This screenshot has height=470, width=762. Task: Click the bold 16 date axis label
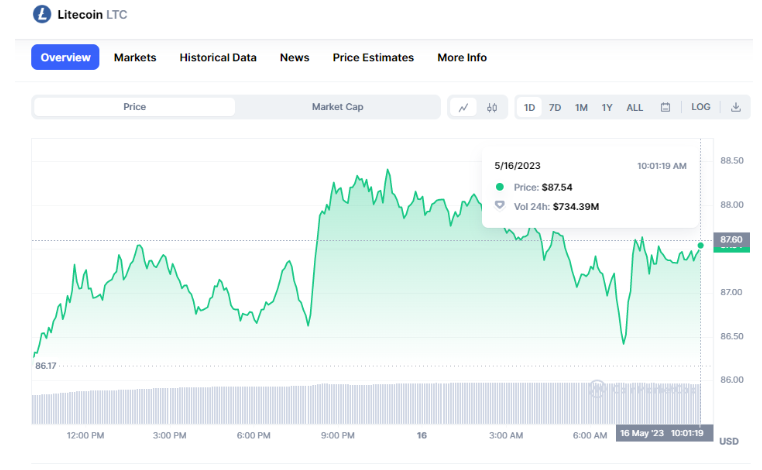coord(421,435)
